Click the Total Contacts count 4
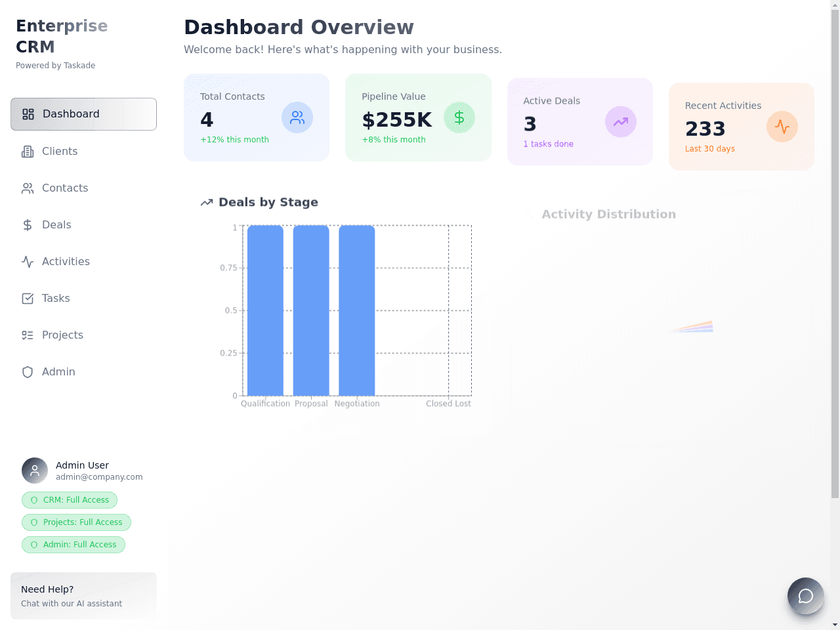The height and width of the screenshot is (630, 840). [207, 120]
